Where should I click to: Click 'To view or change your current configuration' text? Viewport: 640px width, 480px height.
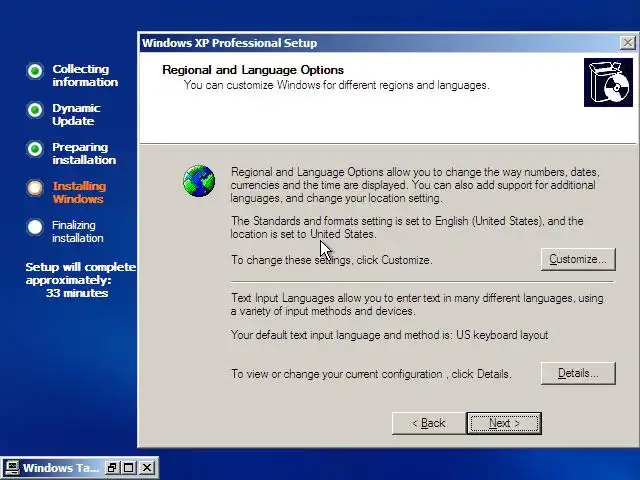(371, 374)
